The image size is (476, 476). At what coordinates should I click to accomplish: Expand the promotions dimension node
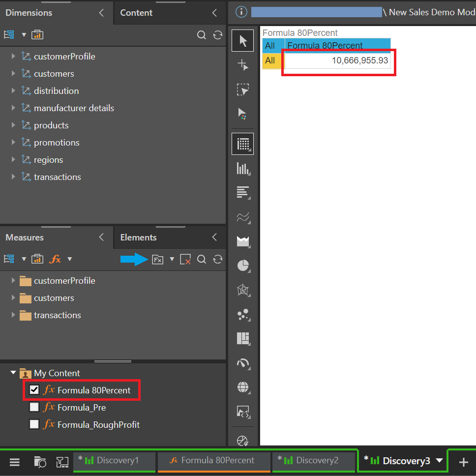(x=13, y=142)
